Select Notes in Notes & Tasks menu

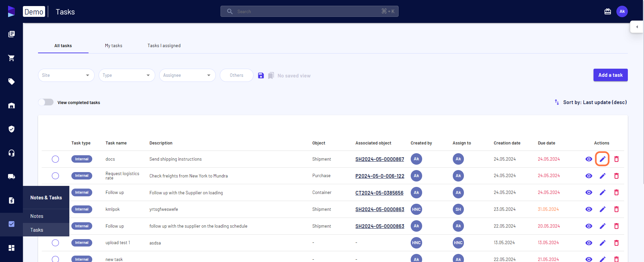46,216
